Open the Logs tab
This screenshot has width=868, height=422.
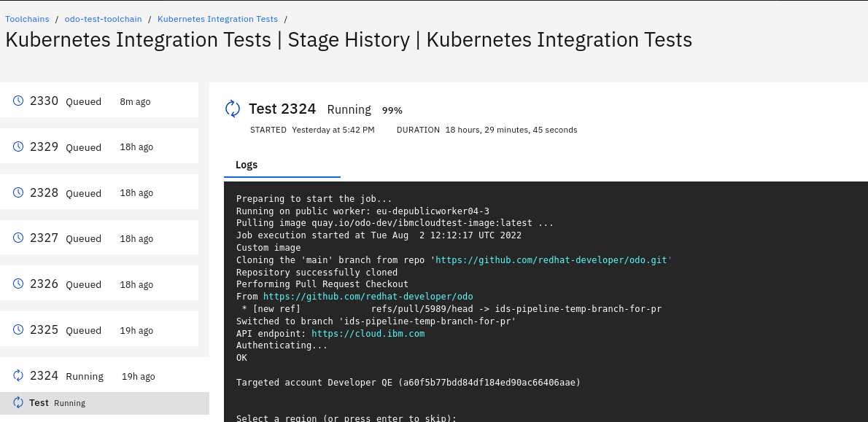[x=247, y=165]
